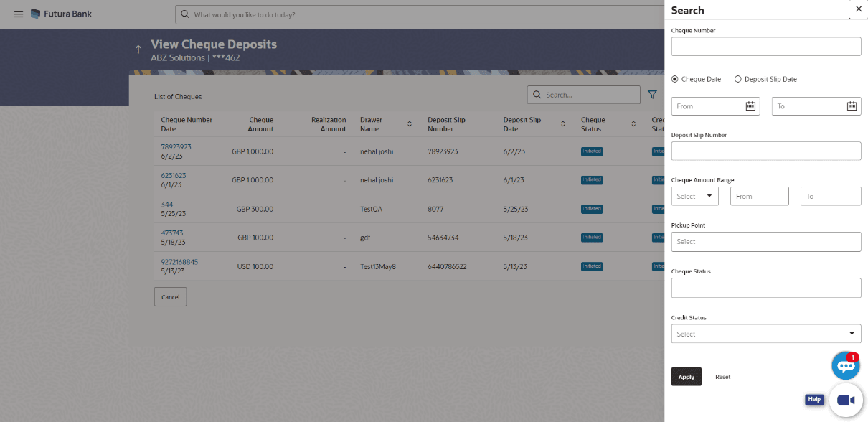Open the Credit Status dropdown
The width and height of the screenshot is (868, 422).
[x=766, y=334]
